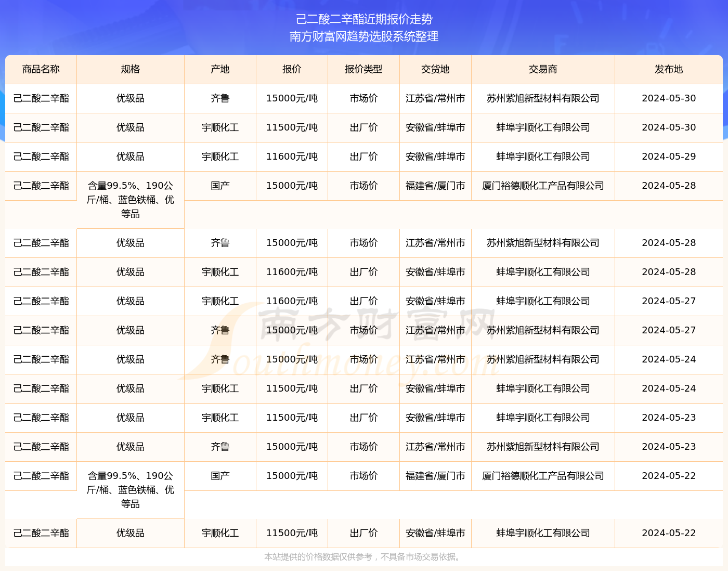Click 11500元/吨 in the 2024-05-23 row
Image resolution: width=728 pixels, height=571 pixels.
pos(292,418)
